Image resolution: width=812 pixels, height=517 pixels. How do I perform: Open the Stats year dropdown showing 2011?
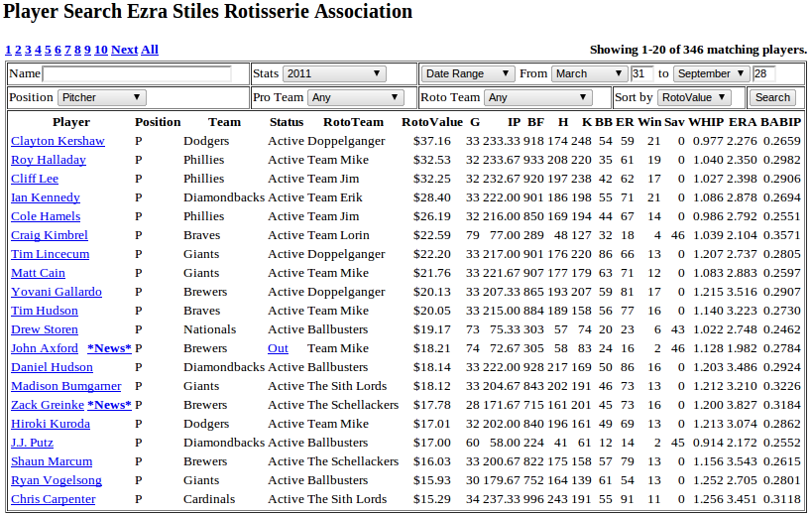334,73
